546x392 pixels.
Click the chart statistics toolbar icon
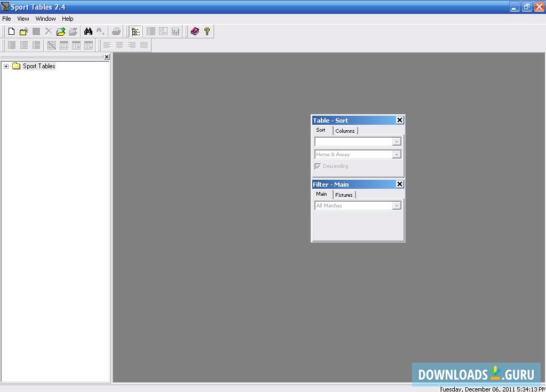176,31
